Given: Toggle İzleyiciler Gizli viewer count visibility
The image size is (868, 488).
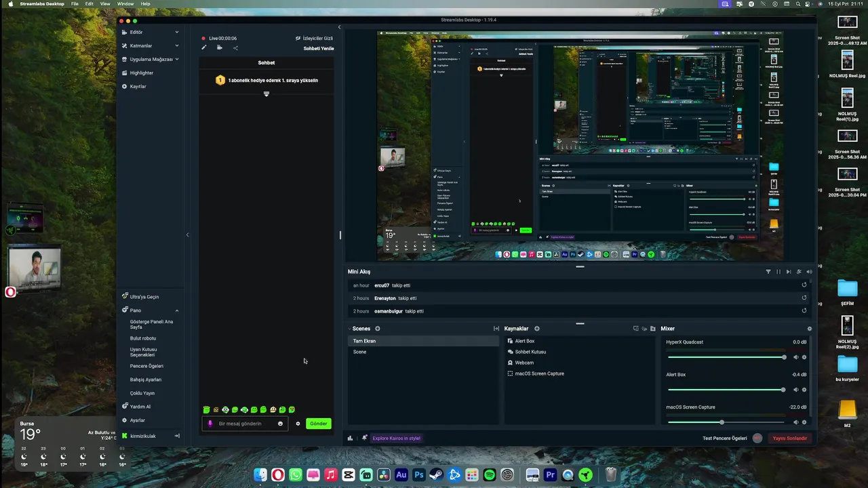Looking at the screenshot, I should [315, 39].
